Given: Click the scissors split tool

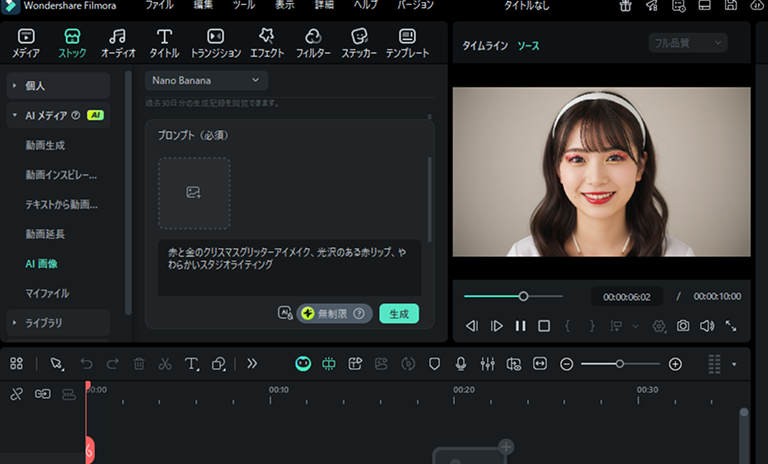Looking at the screenshot, I should (x=165, y=364).
